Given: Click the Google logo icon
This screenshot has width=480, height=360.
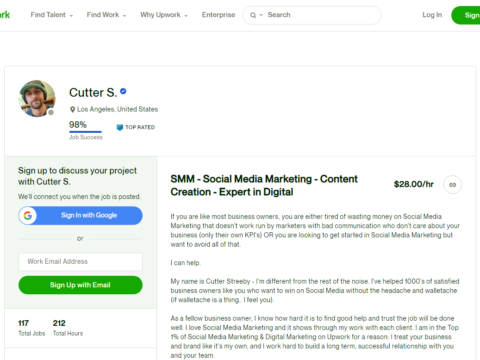Looking at the screenshot, I should tap(28, 216).
